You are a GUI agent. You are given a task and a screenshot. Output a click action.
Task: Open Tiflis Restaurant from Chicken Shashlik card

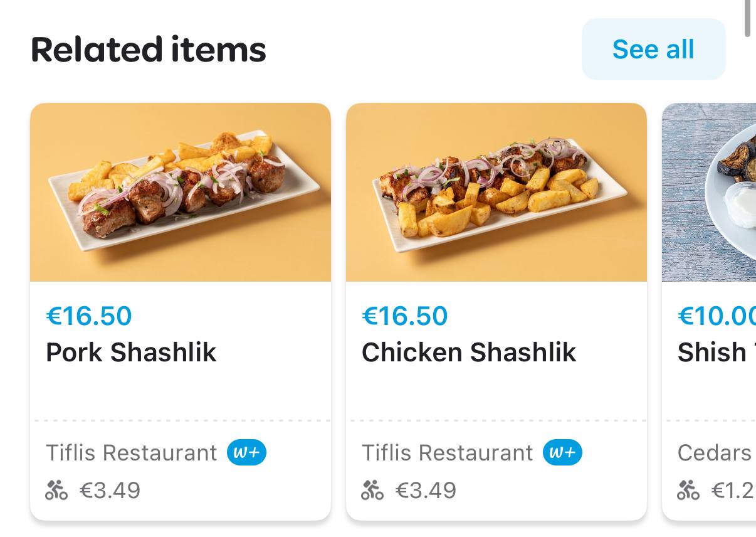coord(448,452)
